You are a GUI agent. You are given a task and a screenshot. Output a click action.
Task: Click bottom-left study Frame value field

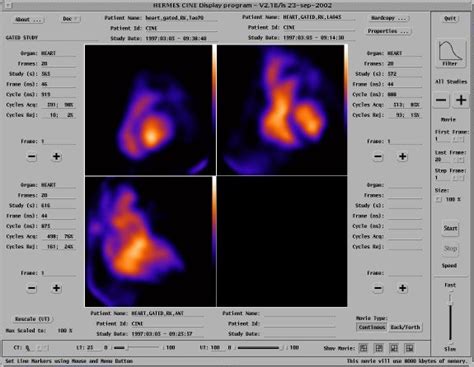(58, 273)
